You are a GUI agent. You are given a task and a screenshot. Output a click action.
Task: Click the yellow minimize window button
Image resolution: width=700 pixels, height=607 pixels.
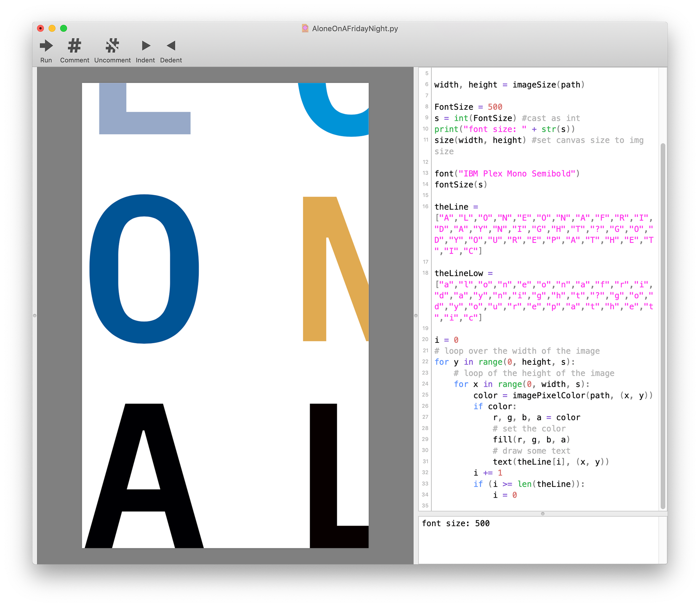(52, 28)
